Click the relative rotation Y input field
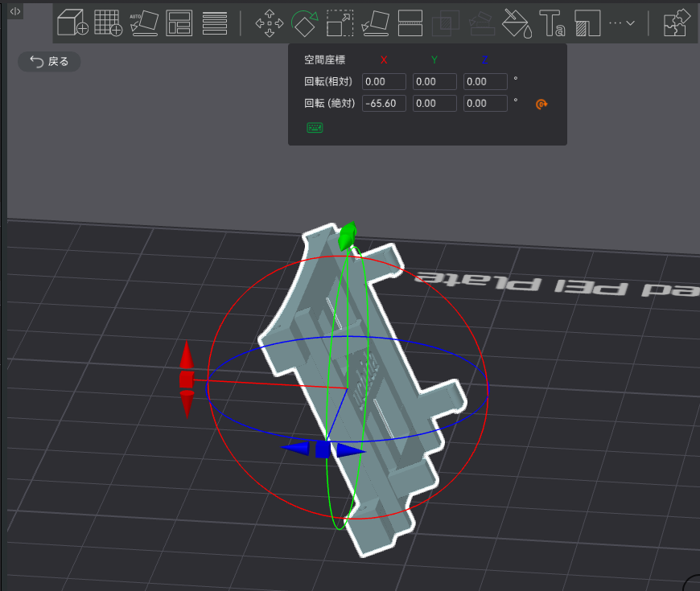Screen dimensions: 700x591 pos(434,81)
